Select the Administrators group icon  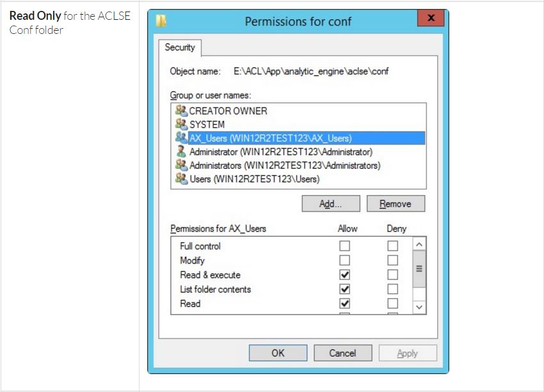click(x=180, y=165)
